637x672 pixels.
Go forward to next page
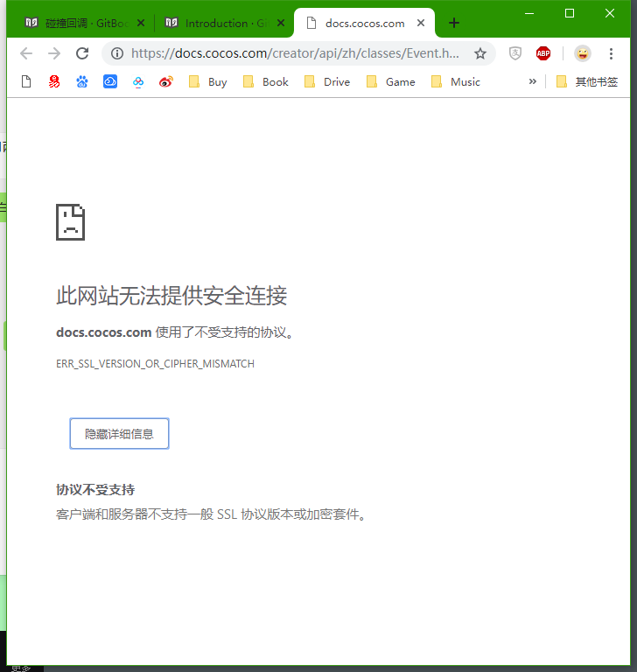click(x=54, y=53)
